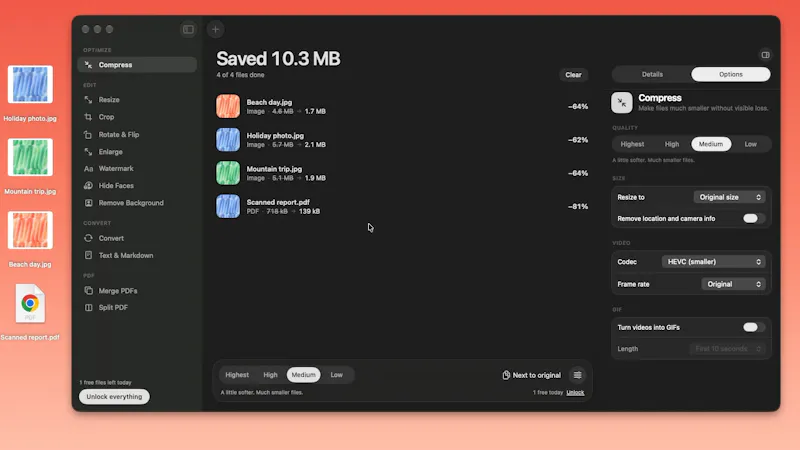Click the Watermark icon in the sidebar
This screenshot has height=450, width=800.
(88, 169)
